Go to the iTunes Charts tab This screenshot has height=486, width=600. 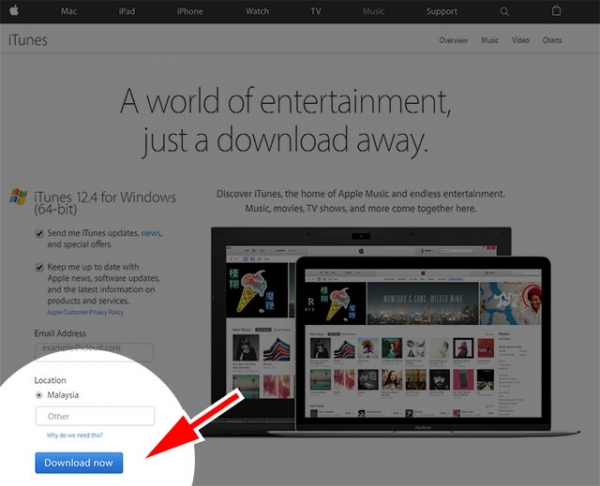pyautogui.click(x=552, y=40)
